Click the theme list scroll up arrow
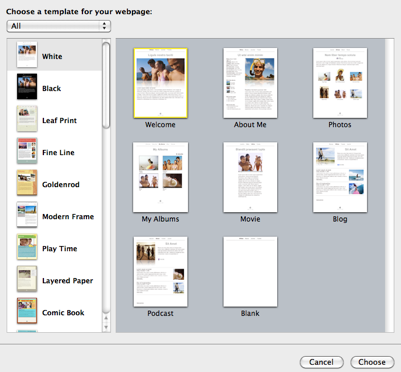Screen dimensions: 401x372 click(x=106, y=318)
